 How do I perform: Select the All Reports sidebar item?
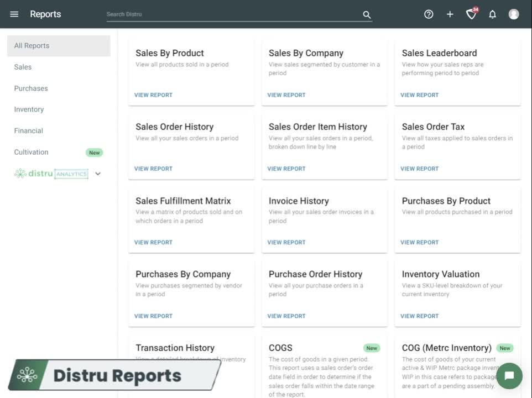click(x=32, y=45)
